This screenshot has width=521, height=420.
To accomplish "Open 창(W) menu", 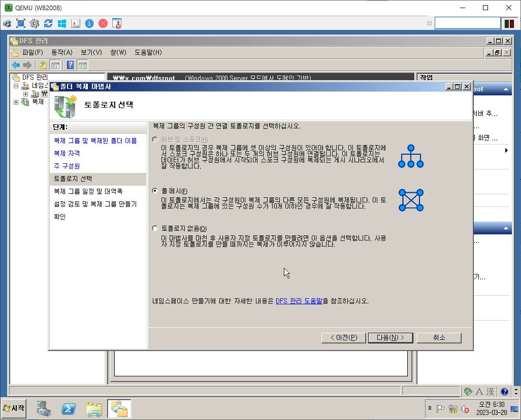I will coord(118,52).
